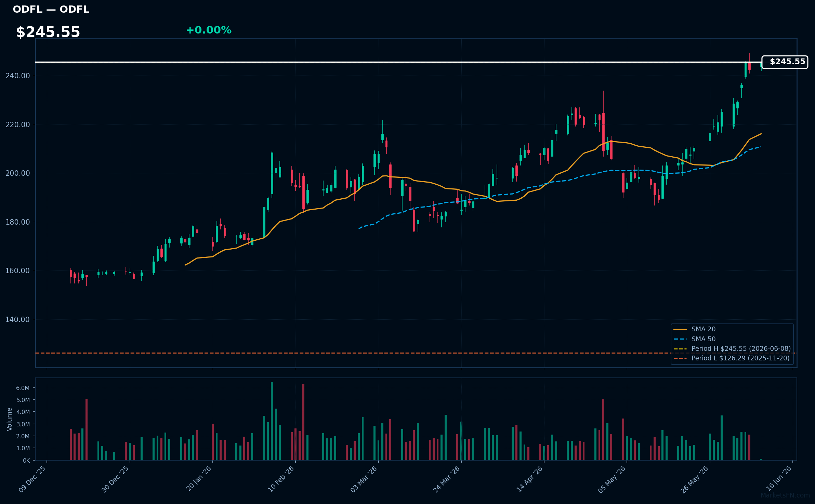Click the 180.00 price axis label
Image resolution: width=815 pixels, height=504 pixels.
point(18,222)
